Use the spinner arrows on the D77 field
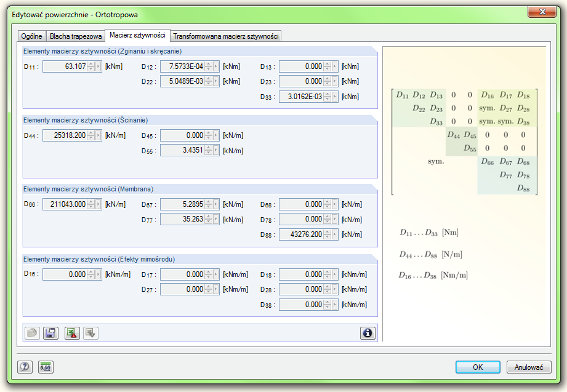This screenshot has width=567, height=392. pyautogui.click(x=209, y=219)
